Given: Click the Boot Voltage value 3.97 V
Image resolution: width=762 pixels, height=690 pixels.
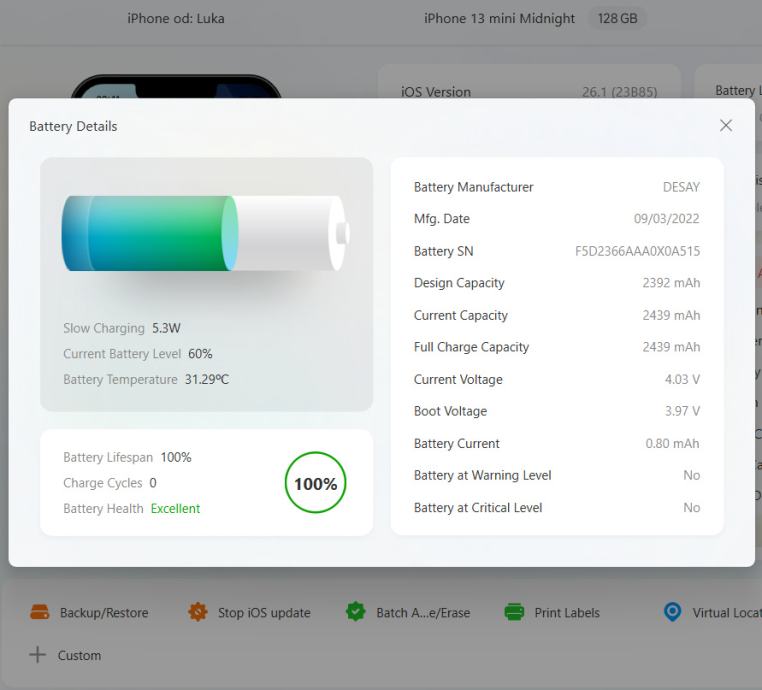Looking at the screenshot, I should pos(682,411).
